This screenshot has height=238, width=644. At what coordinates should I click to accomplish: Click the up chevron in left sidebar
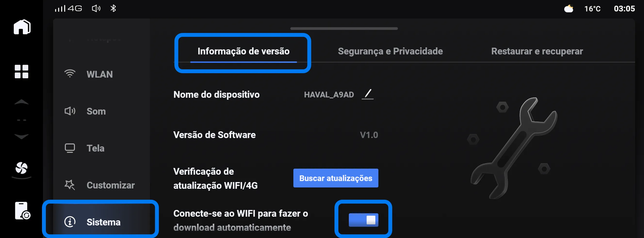(x=22, y=102)
